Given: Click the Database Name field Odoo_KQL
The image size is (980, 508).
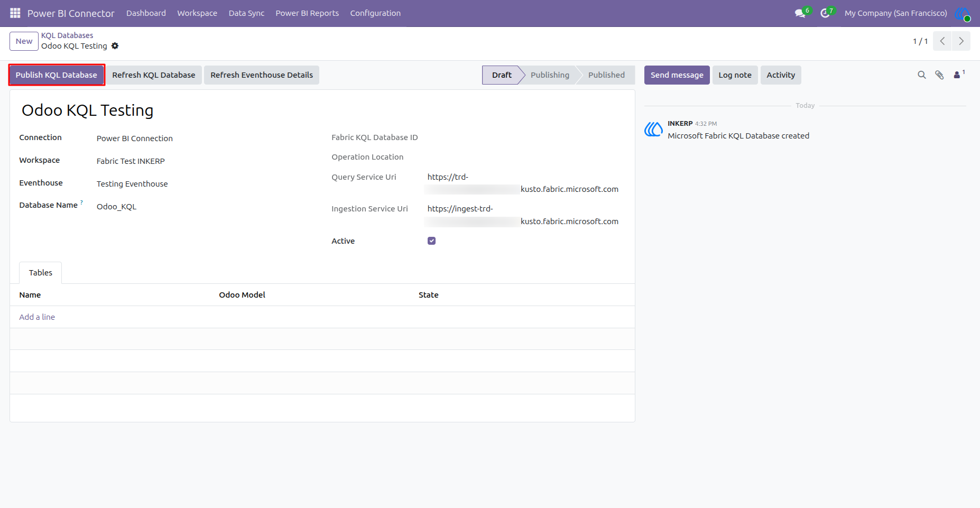Looking at the screenshot, I should pos(116,207).
